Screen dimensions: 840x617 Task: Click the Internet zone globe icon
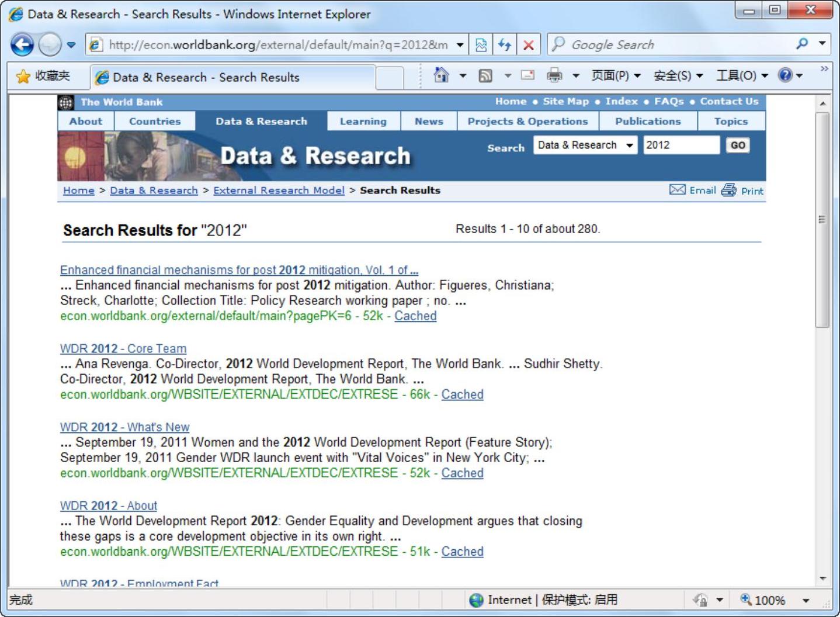pyautogui.click(x=477, y=600)
